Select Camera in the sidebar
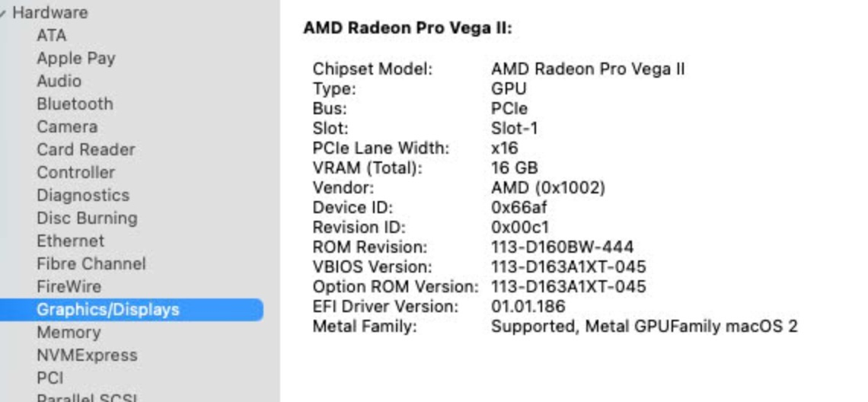The image size is (868, 402). point(67,127)
